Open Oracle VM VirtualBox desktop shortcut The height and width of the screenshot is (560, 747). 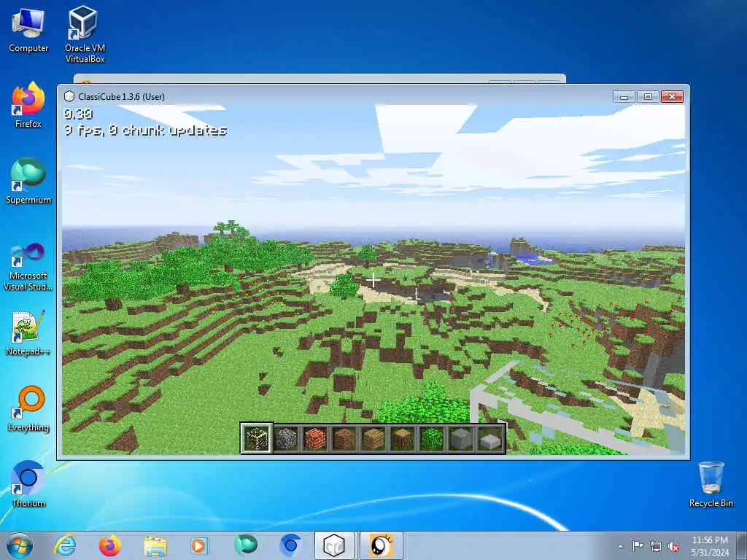click(x=85, y=34)
